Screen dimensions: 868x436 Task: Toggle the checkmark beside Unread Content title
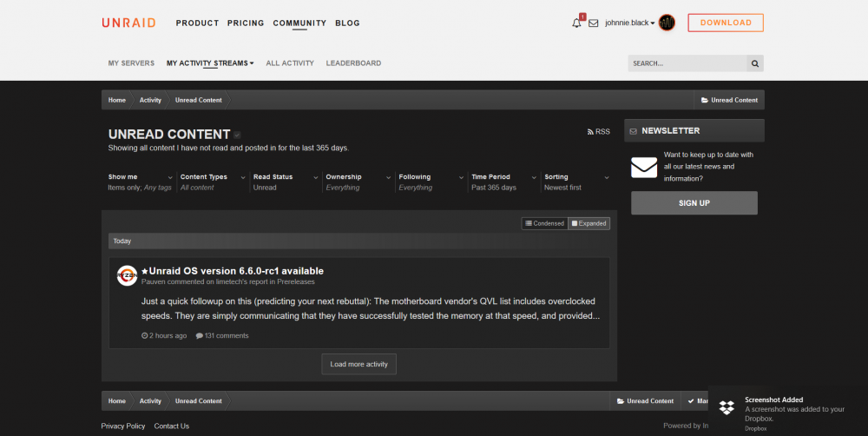(x=237, y=135)
